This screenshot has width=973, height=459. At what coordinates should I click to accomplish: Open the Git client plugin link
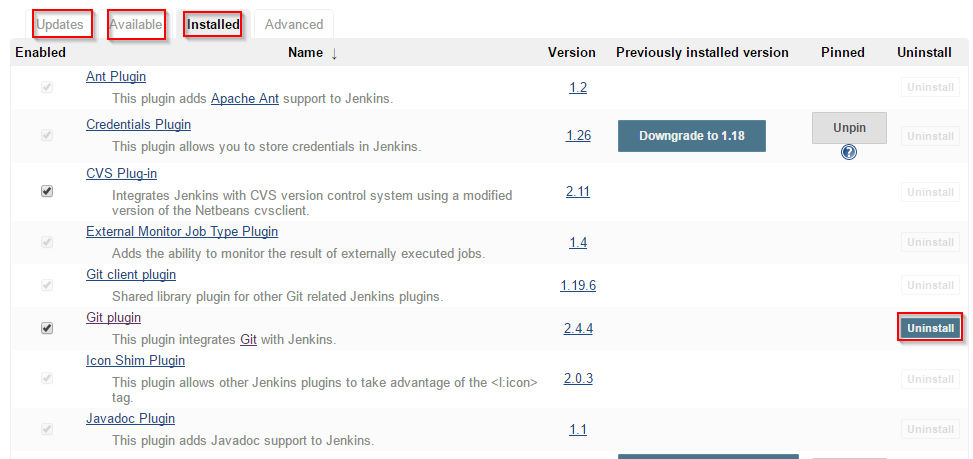pyautogui.click(x=131, y=274)
